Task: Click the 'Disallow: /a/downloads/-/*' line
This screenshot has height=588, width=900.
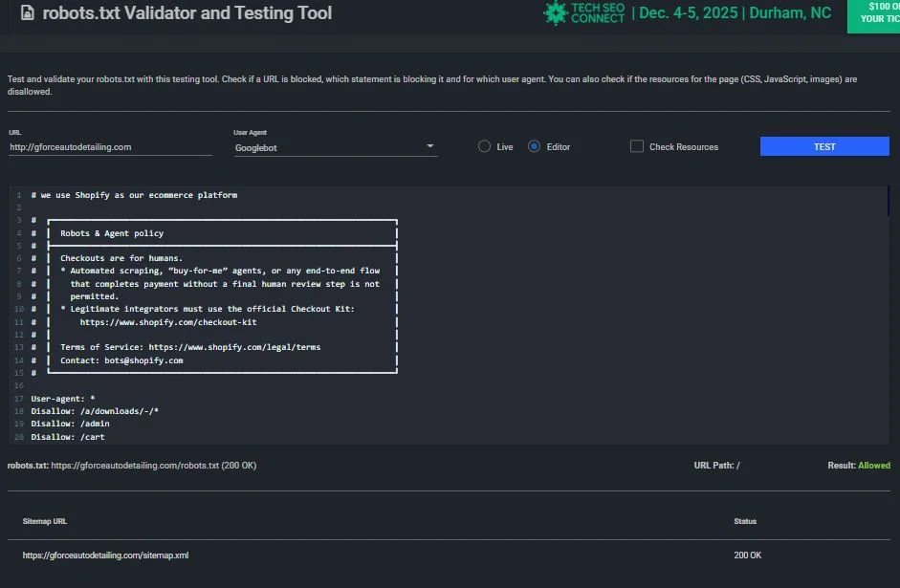Action: (x=95, y=411)
